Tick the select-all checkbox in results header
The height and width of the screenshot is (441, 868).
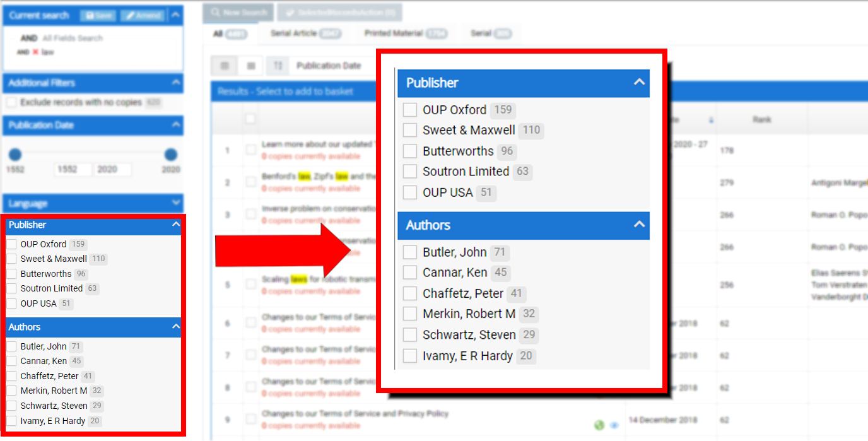251,119
